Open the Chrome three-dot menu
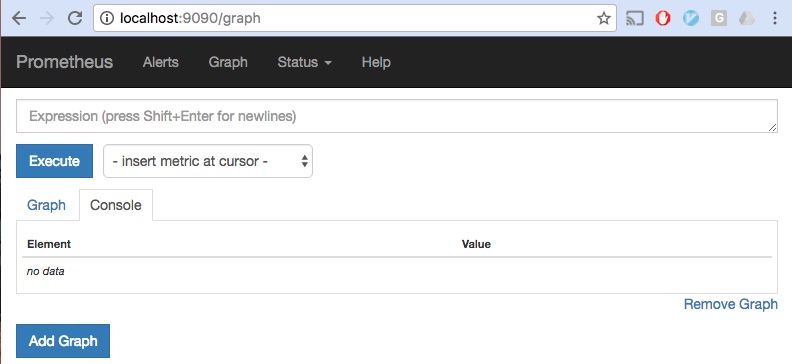The width and height of the screenshot is (792, 364). pos(775,19)
